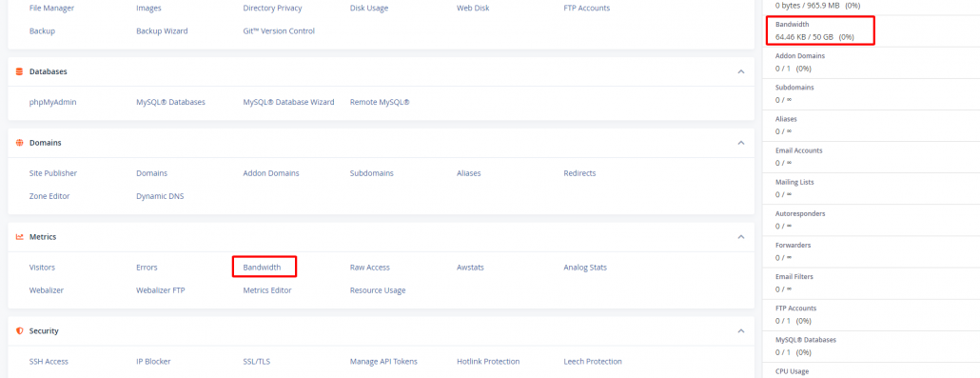
Task: Open Resource Usage
Action: tap(378, 290)
